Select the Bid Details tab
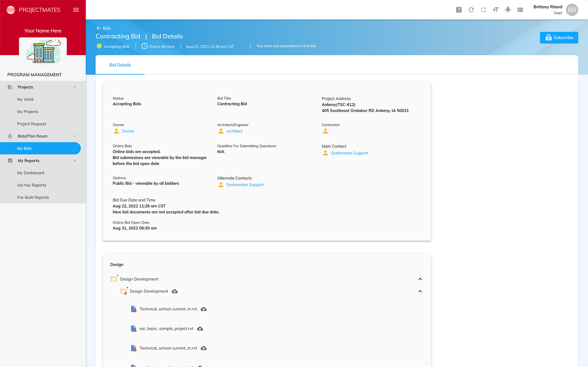 [x=120, y=65]
